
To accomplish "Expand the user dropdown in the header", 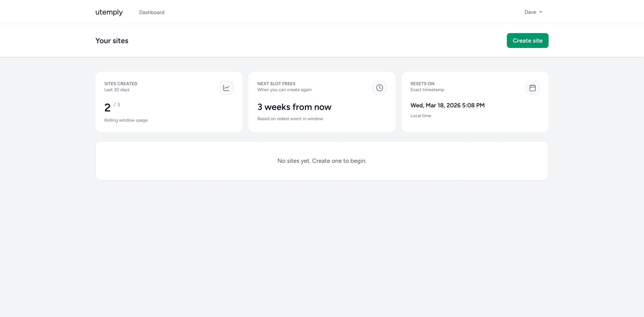I will [x=533, y=12].
